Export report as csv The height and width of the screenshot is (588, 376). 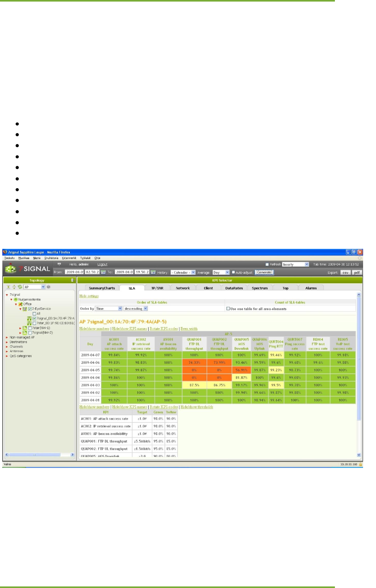point(345,272)
